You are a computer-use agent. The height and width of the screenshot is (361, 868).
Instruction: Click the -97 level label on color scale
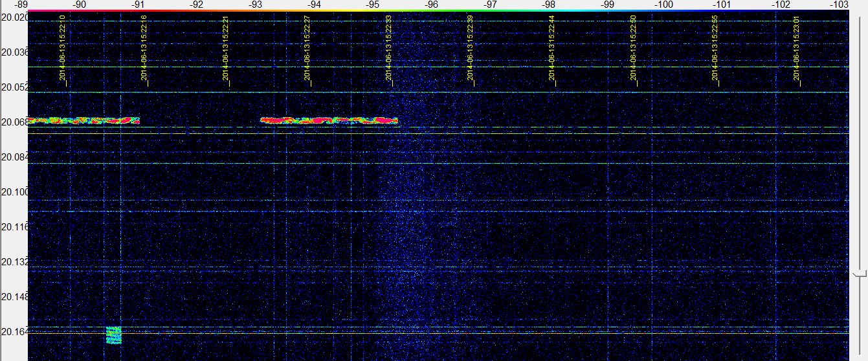489,5
